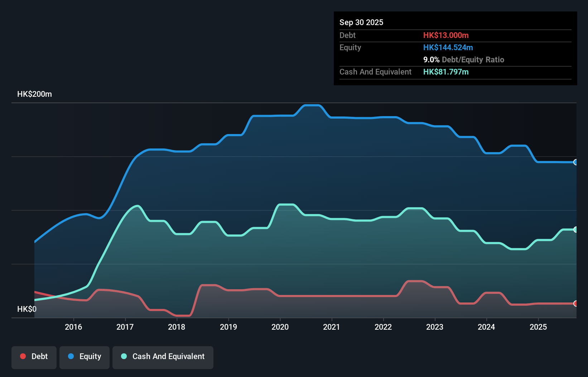This screenshot has height=377, width=588.
Task: Click the 2025 x-axis label
Action: 538,327
